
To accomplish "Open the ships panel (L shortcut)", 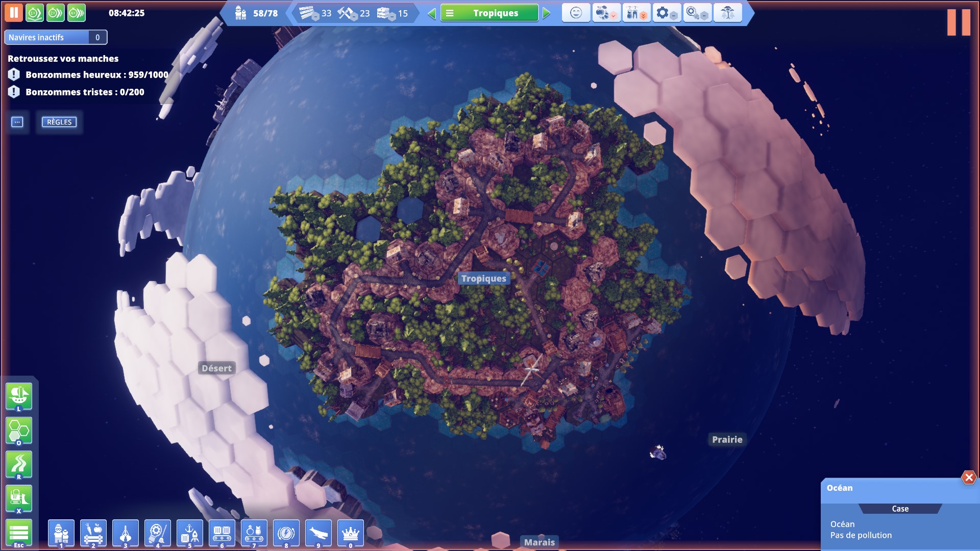I will coord(19,397).
